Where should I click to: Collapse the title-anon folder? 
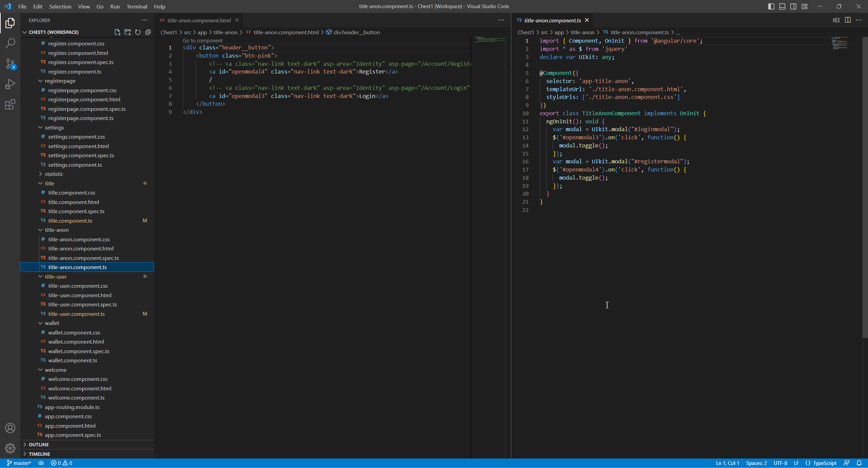[56, 230]
